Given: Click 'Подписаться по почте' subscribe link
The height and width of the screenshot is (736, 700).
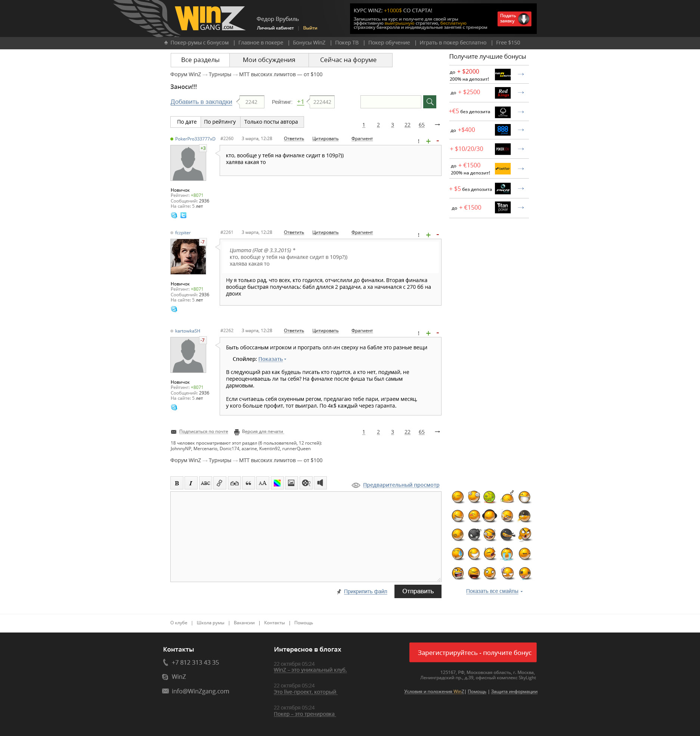Looking at the screenshot, I should click(x=204, y=432).
